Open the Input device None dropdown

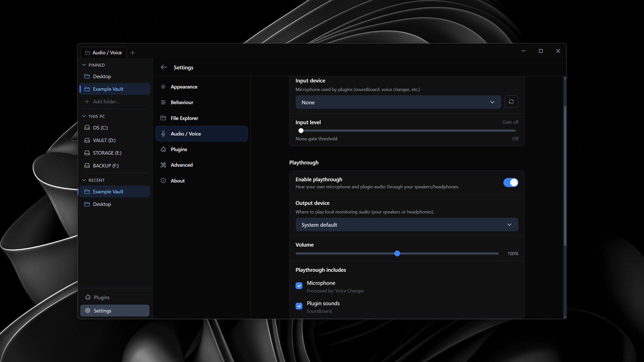(x=398, y=102)
